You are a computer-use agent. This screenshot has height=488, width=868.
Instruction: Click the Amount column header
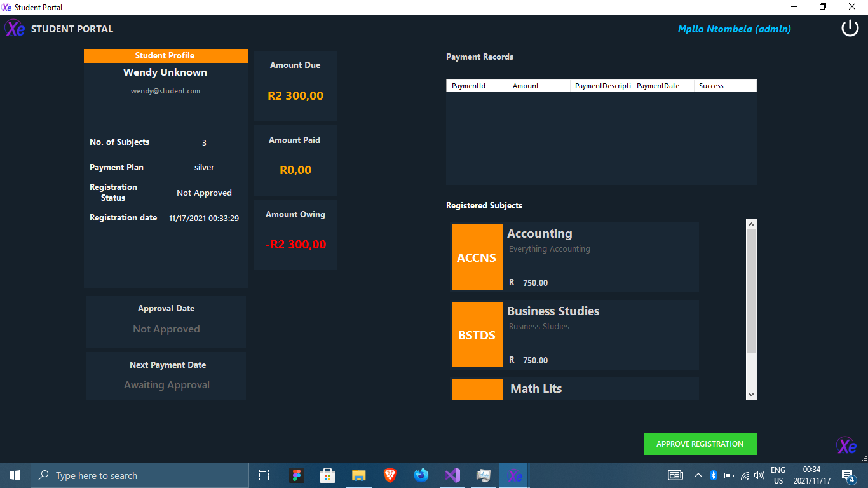539,86
